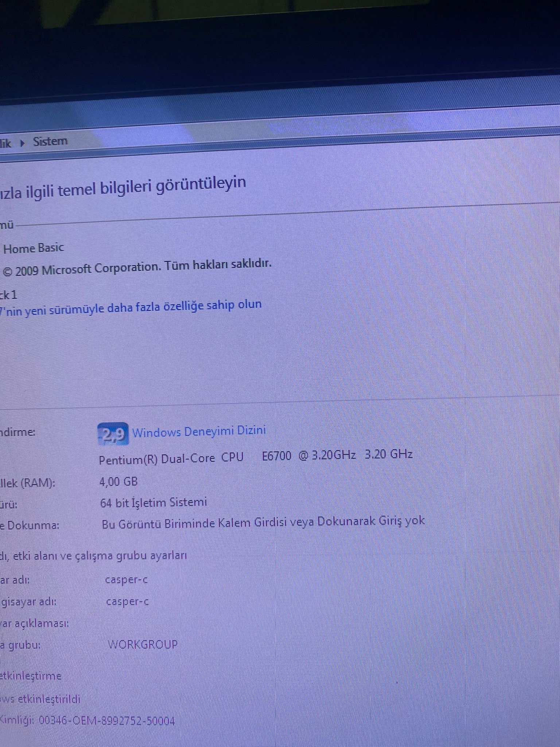The height and width of the screenshot is (747, 560).
Task: Open the link about getting more features with a new Windows 7 edition
Action: [x=131, y=308]
